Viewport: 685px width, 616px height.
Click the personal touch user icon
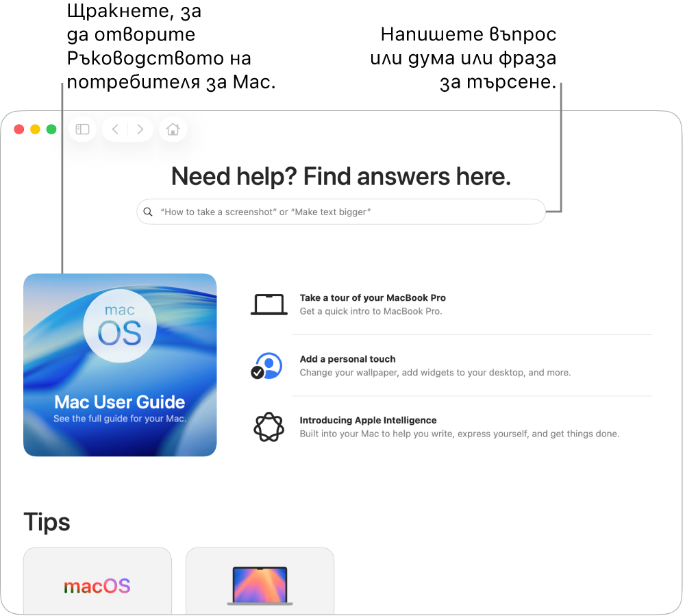point(266,366)
